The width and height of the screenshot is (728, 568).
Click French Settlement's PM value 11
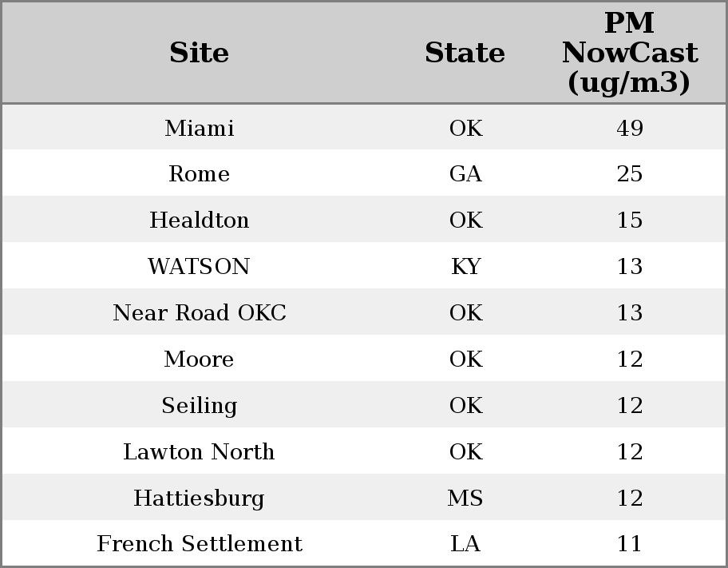click(629, 544)
